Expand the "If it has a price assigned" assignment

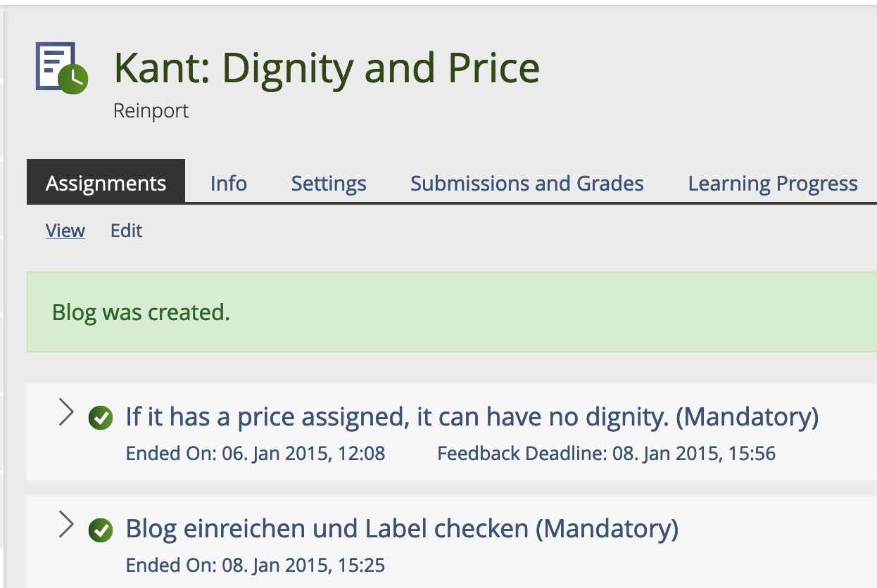[66, 413]
